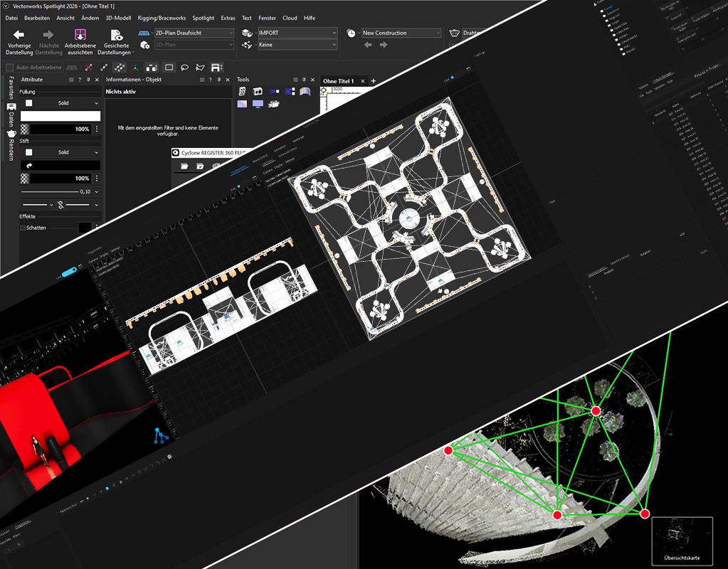
Task: Click the curved LED screen tool in Tools
Action: tap(305, 92)
